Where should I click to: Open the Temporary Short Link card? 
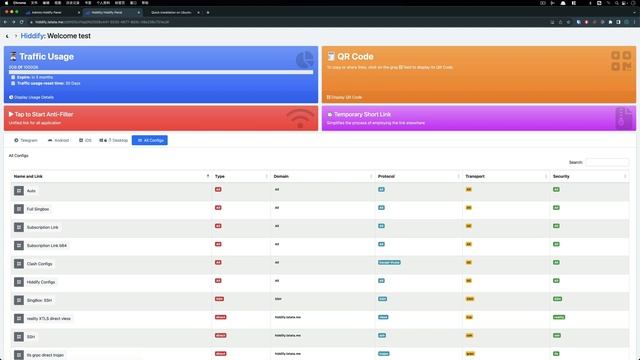click(479, 118)
